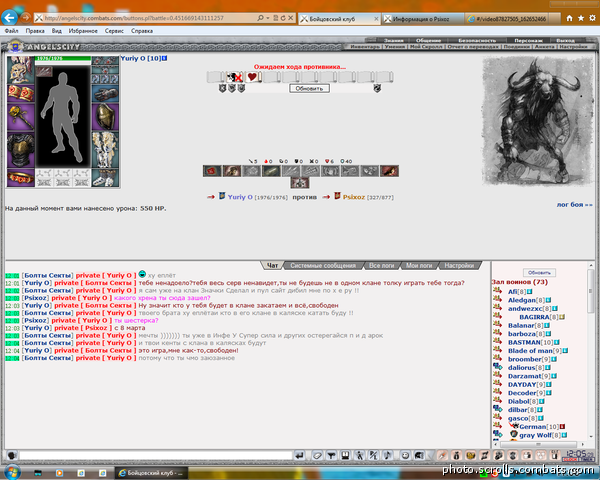Click Обновить above the warriors list
This screenshot has height=480, width=600.
(x=539, y=273)
